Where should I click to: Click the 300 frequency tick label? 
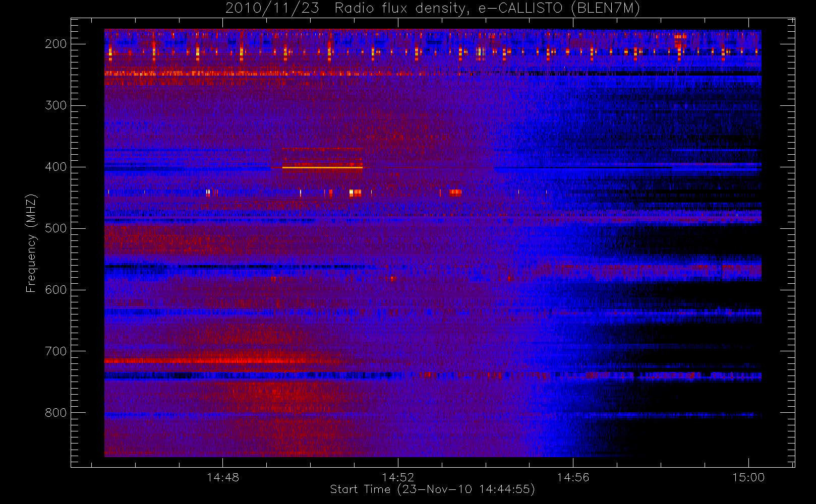[x=56, y=105]
